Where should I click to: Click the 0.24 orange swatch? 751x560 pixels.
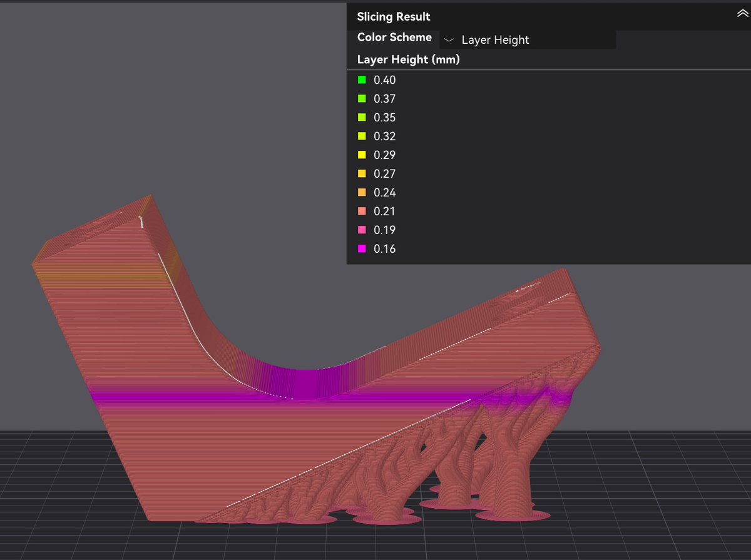click(x=362, y=192)
